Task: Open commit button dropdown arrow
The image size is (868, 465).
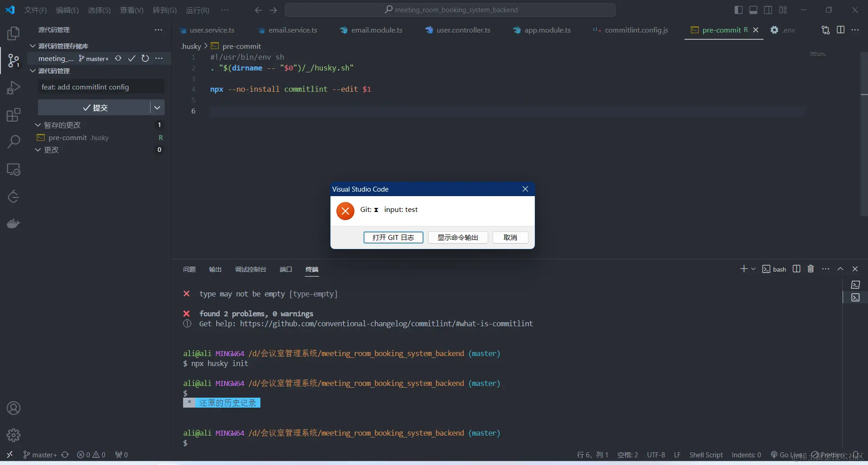Action: coord(157,108)
